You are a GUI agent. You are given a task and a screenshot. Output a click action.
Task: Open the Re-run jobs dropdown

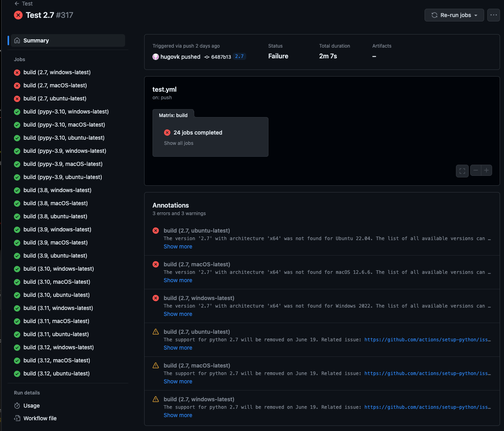454,15
